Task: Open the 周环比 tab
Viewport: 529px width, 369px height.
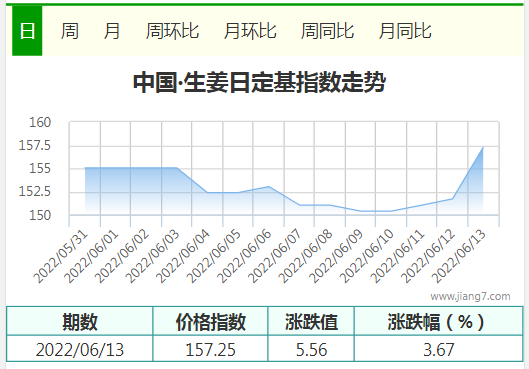Action: click(172, 31)
